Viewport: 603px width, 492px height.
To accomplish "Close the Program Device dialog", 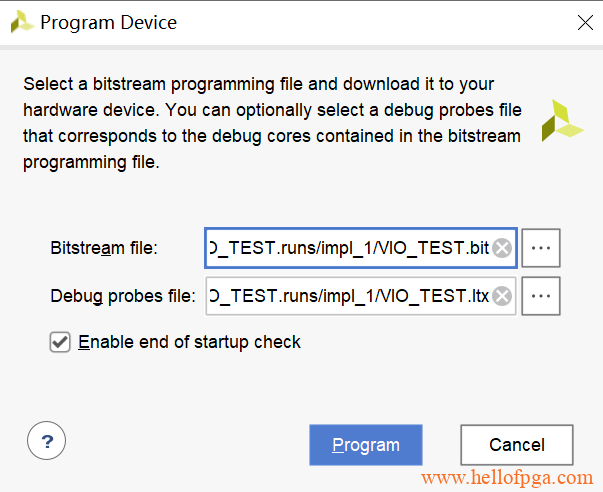I will pyautogui.click(x=585, y=22).
